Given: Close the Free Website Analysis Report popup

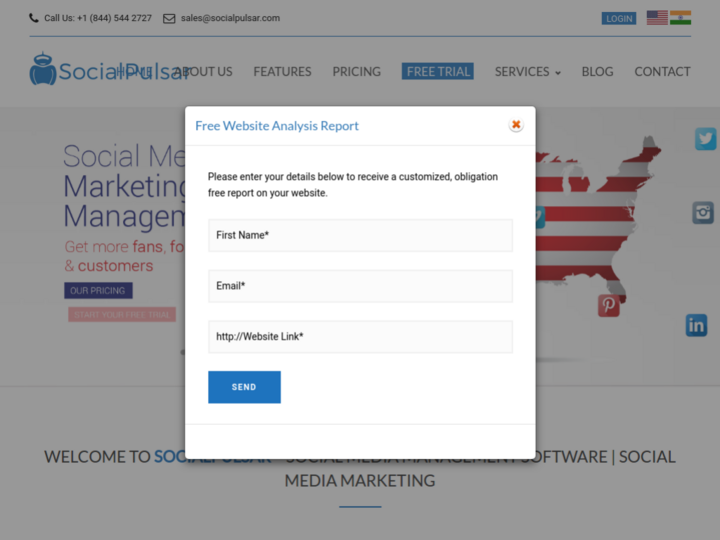Looking at the screenshot, I should (x=516, y=124).
